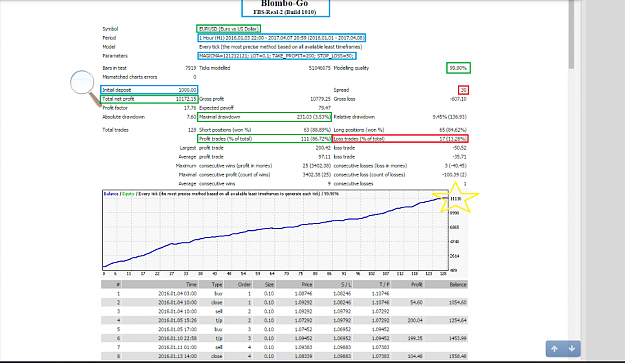Select the 'Blombo-Go' report title
The width and height of the screenshot is (625, 363).
[x=285, y=4]
